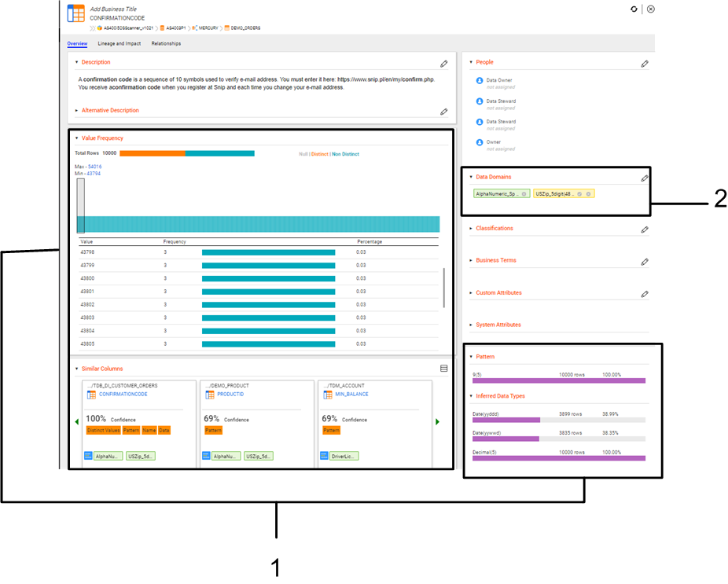Show next similar columns with right arrow

[x=437, y=421]
